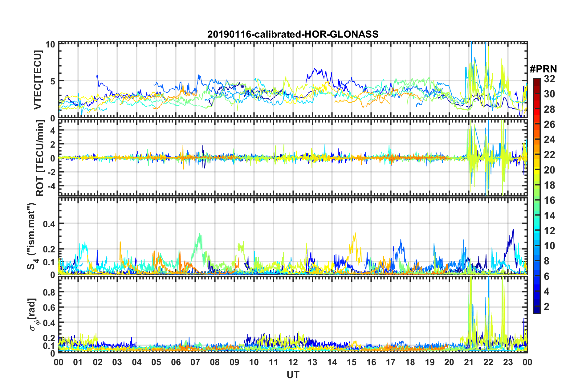
Task: Click the "11" hour tick on the UT axis
Action: (274, 362)
